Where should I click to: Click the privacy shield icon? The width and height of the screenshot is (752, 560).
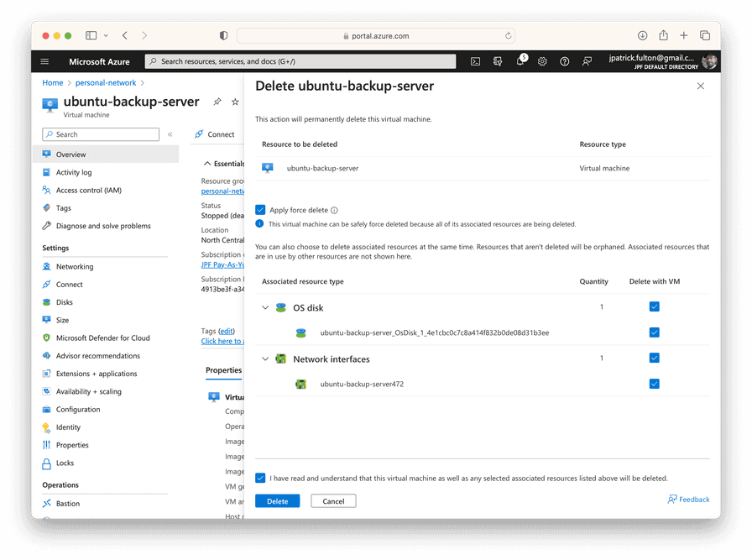coord(223,35)
